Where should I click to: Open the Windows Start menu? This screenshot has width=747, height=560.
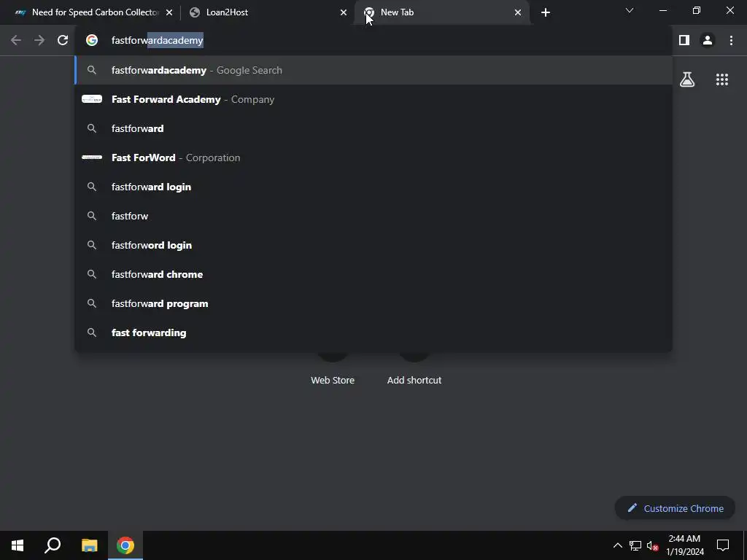pyautogui.click(x=18, y=545)
